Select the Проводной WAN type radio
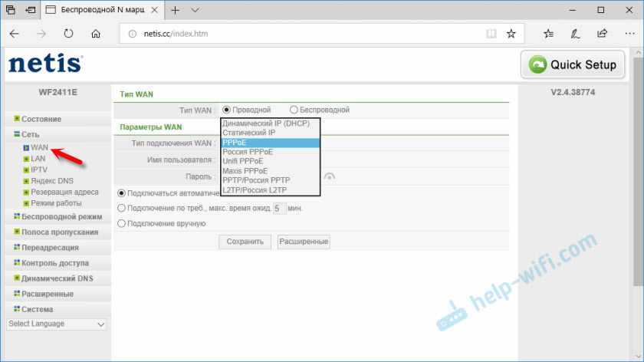 (226, 110)
